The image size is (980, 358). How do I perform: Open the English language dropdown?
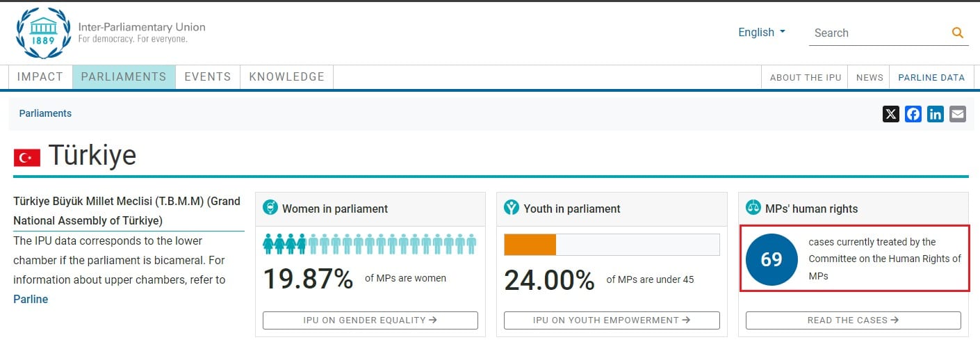tap(762, 32)
